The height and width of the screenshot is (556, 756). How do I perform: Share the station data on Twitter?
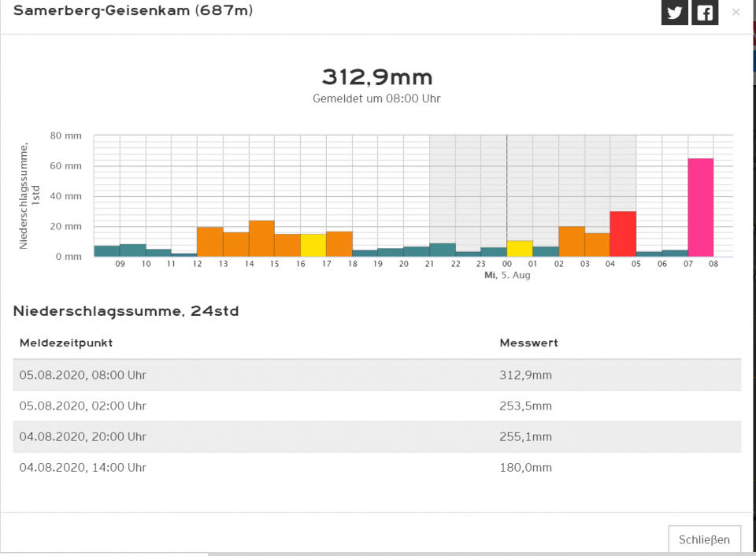click(674, 13)
